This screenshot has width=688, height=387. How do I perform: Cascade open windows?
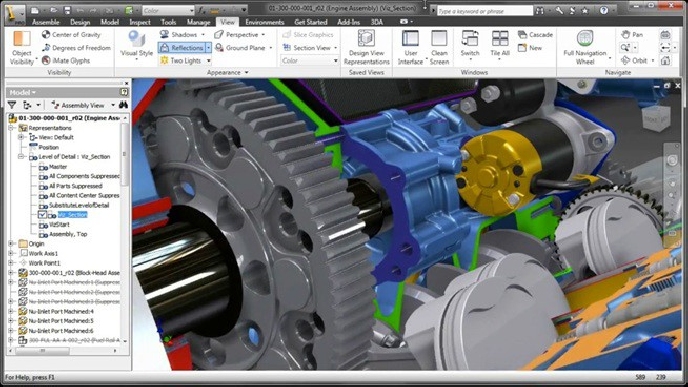pos(535,34)
